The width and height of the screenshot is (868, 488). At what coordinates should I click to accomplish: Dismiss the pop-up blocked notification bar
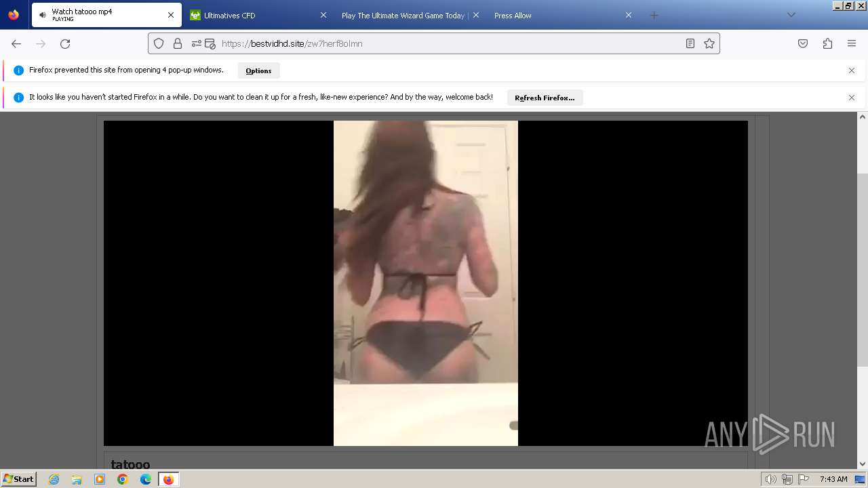click(852, 70)
